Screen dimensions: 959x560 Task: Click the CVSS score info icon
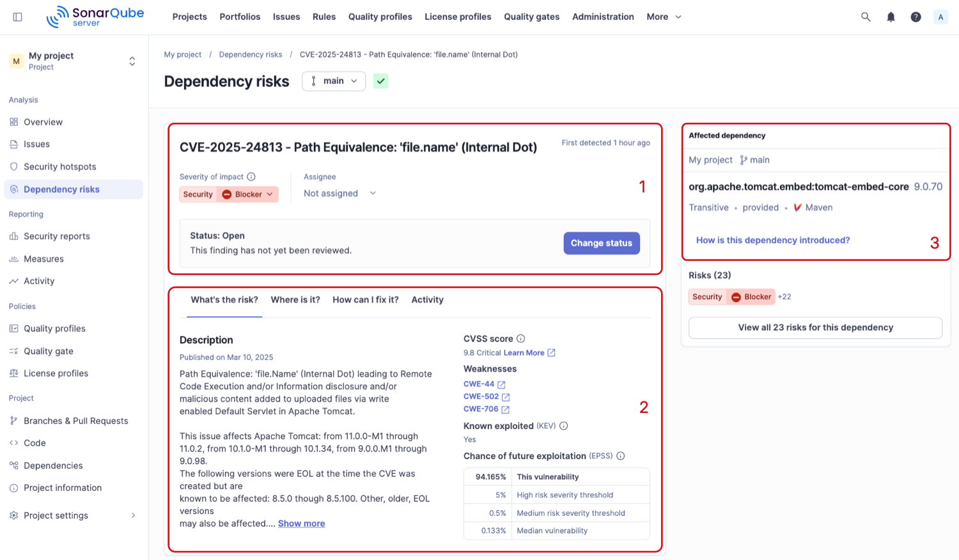[521, 338]
